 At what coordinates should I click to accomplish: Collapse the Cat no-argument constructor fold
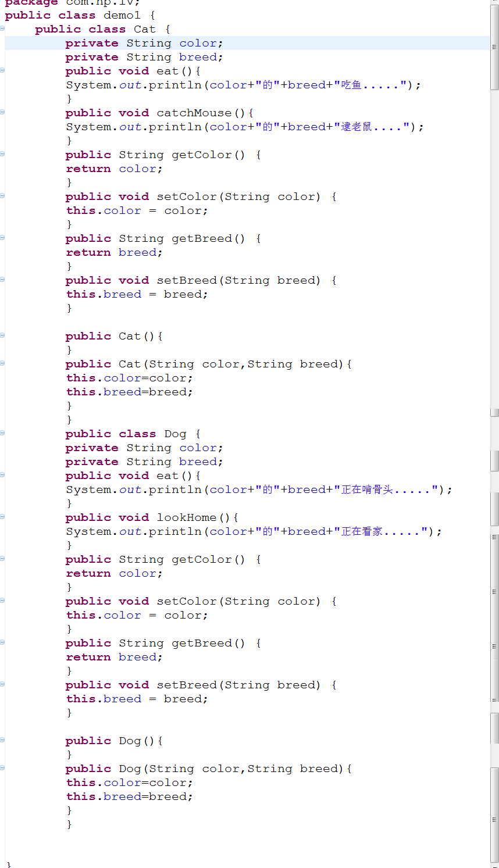click(2, 335)
